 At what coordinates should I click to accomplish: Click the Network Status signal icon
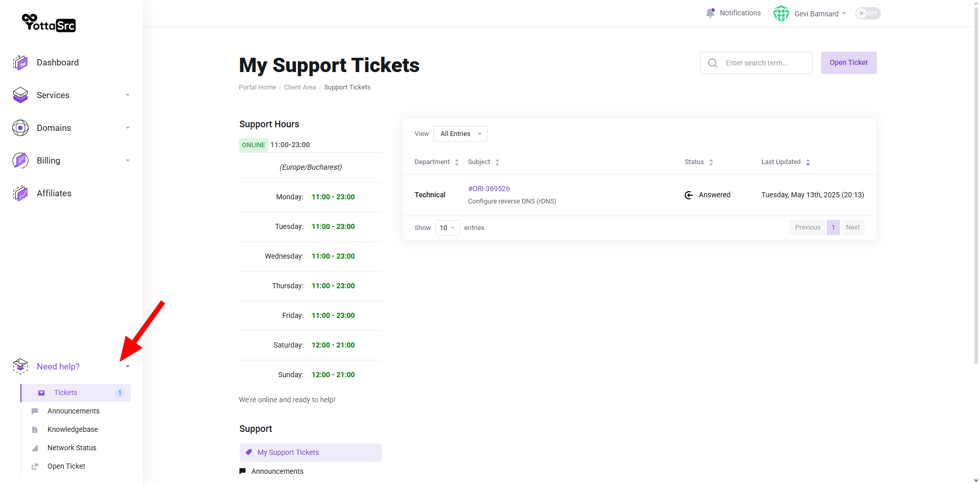point(35,448)
